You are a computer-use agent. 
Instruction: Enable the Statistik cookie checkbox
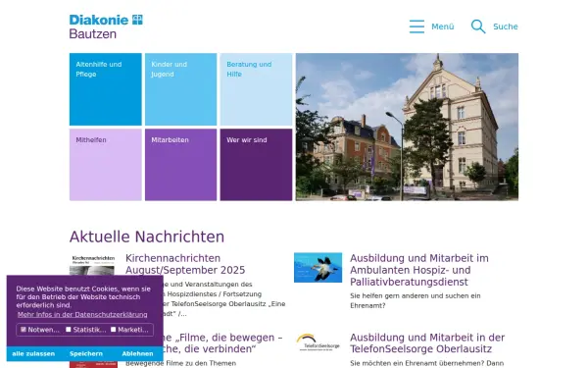click(69, 330)
